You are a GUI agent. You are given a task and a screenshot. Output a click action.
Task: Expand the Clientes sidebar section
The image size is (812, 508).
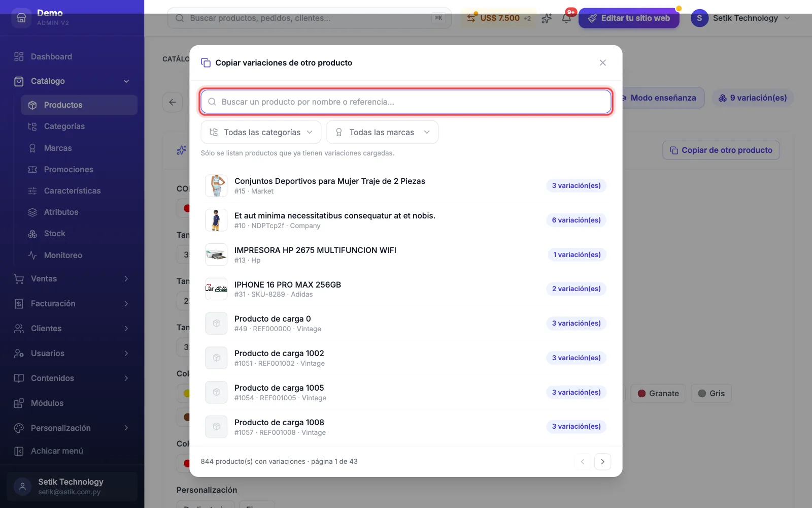(x=126, y=329)
